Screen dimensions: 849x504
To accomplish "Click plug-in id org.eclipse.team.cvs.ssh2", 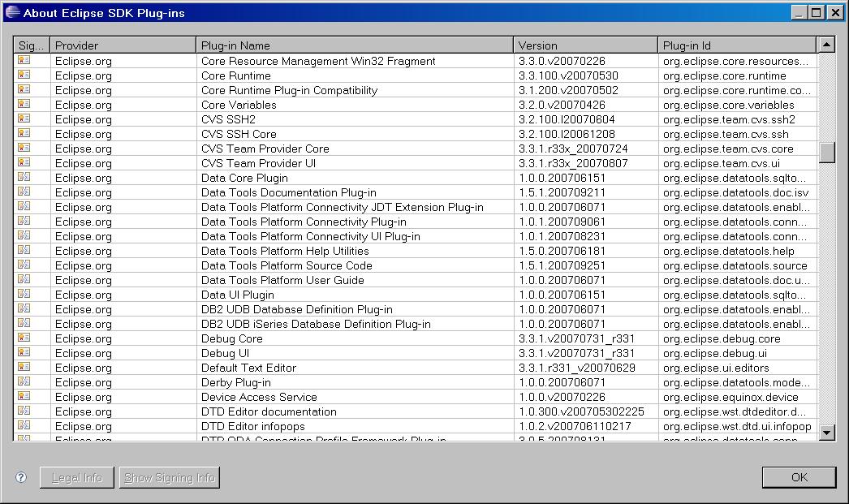I will click(729, 119).
